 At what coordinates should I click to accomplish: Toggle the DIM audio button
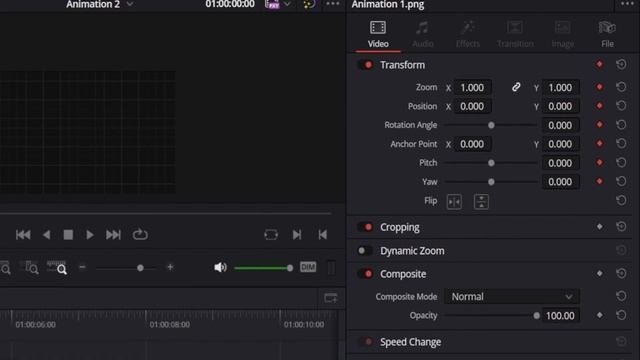[x=308, y=267]
